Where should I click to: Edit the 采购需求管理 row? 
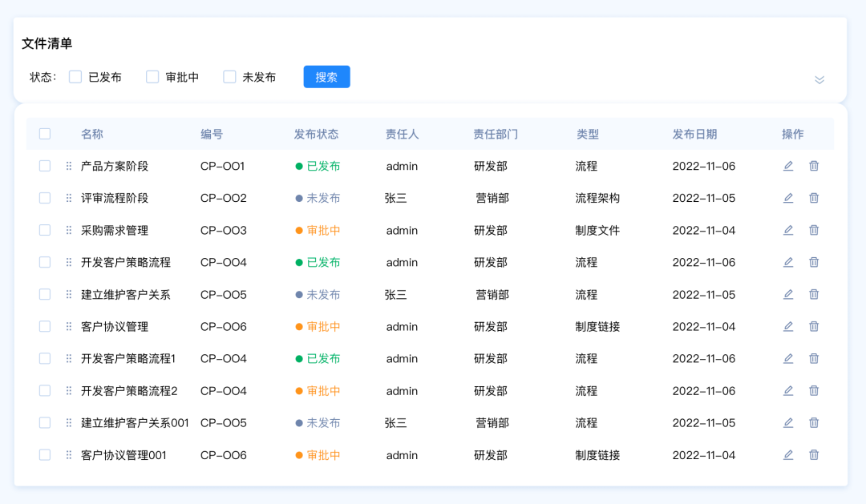point(788,230)
